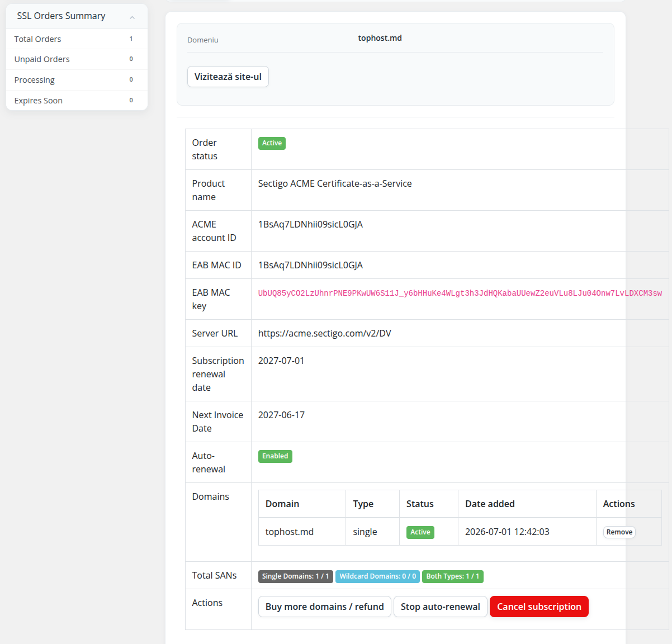This screenshot has height=644, width=672.
Task: Click the Active order status badge
Action: [272, 143]
